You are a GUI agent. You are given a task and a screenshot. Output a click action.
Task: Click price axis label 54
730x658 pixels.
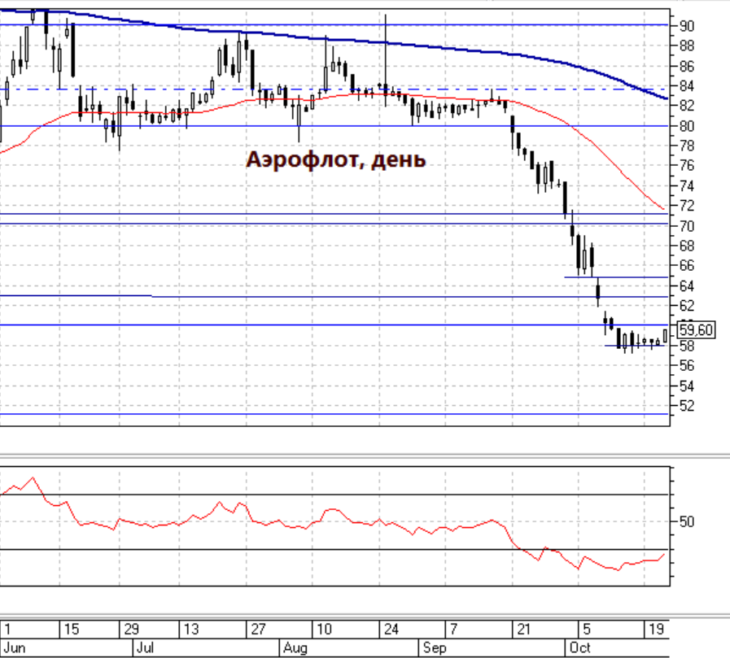point(687,386)
